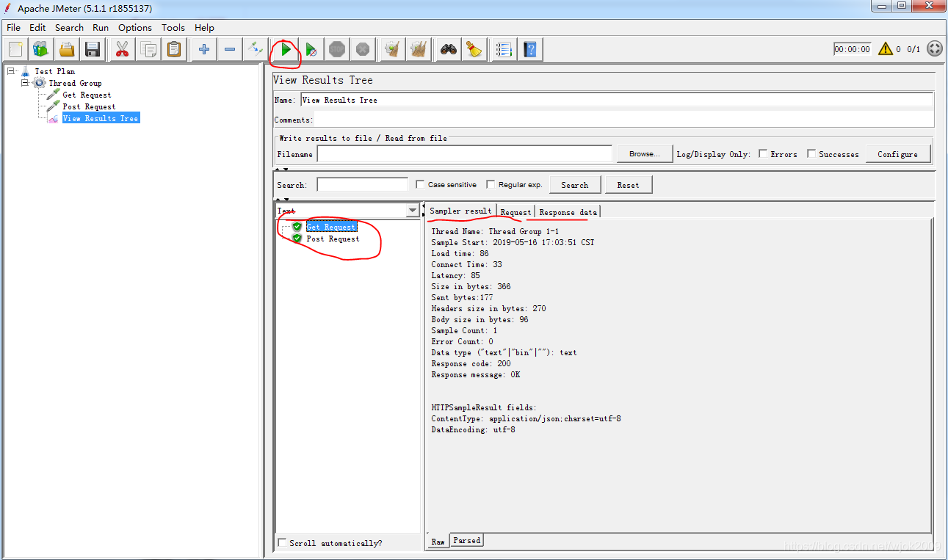This screenshot has height=560, width=948.
Task: Switch to the Response data tab
Action: [568, 211]
